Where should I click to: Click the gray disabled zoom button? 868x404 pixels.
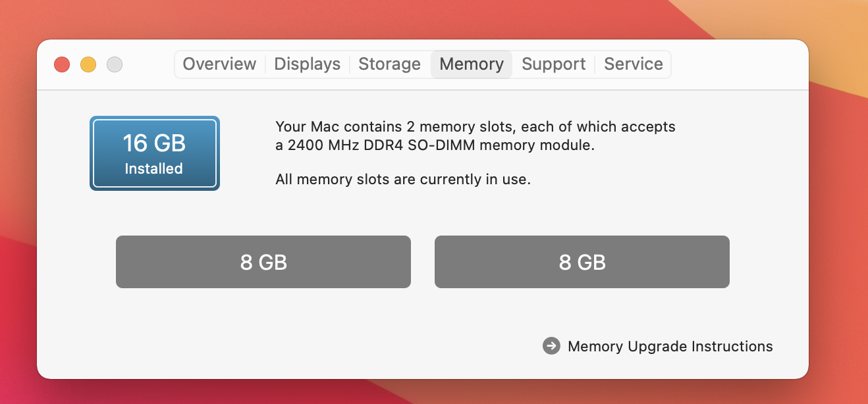pos(115,64)
